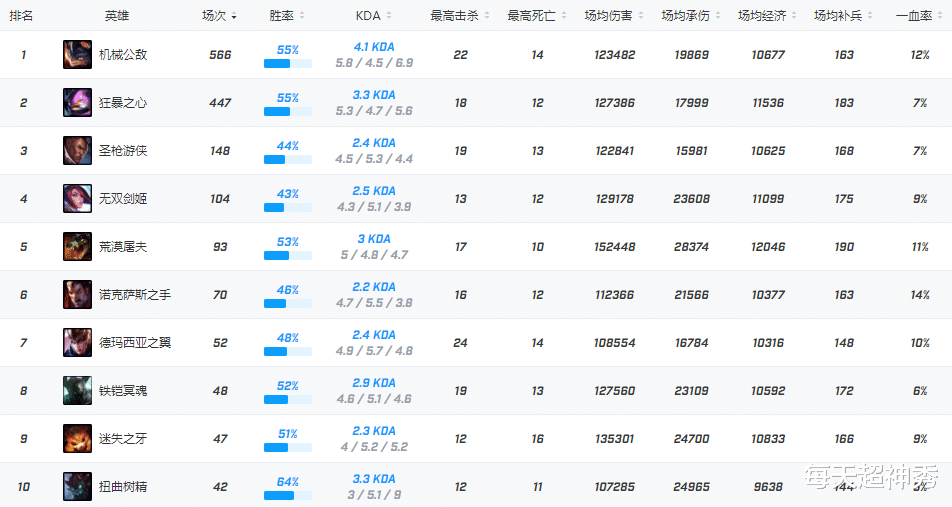Open the 圣枪游侠 hero avatar
952x507 pixels.
77,151
